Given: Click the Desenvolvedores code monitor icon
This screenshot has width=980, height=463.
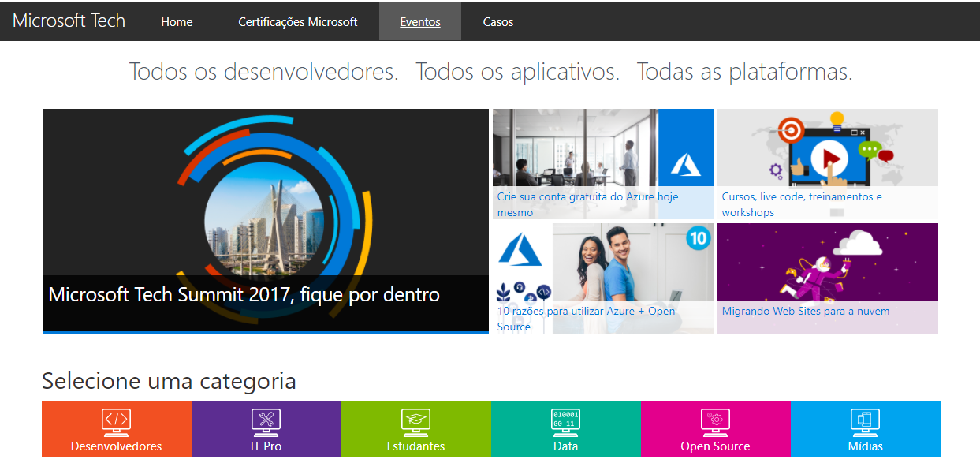Looking at the screenshot, I should point(117,422).
